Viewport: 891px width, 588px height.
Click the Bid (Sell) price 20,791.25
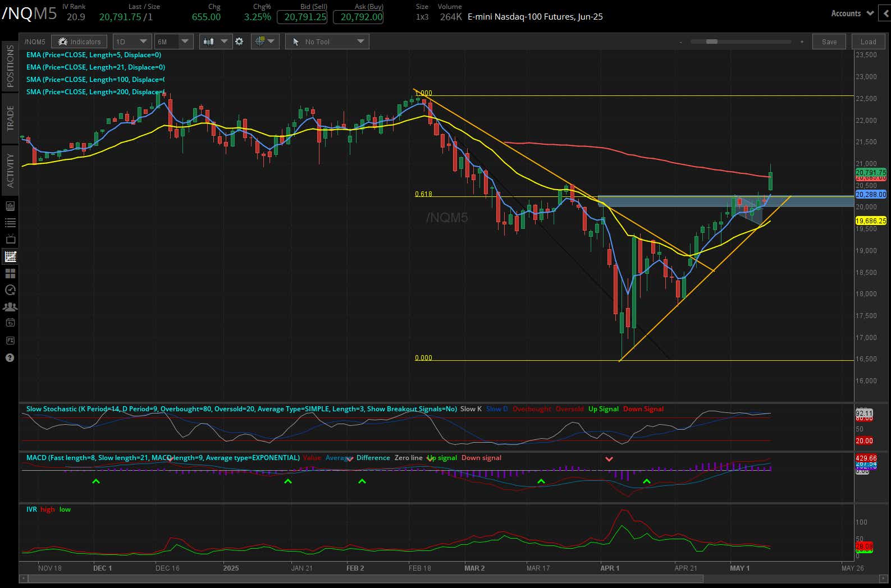302,17
